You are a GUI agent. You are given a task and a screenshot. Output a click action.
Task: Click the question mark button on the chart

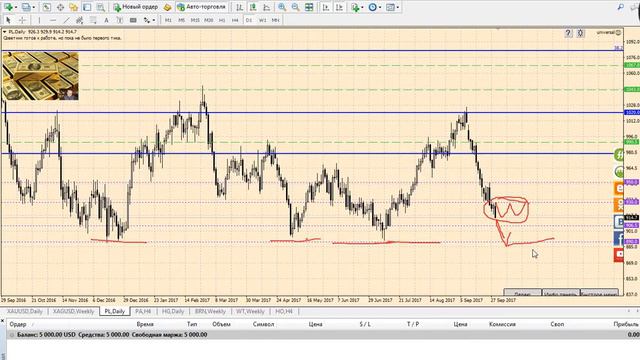pos(568,33)
